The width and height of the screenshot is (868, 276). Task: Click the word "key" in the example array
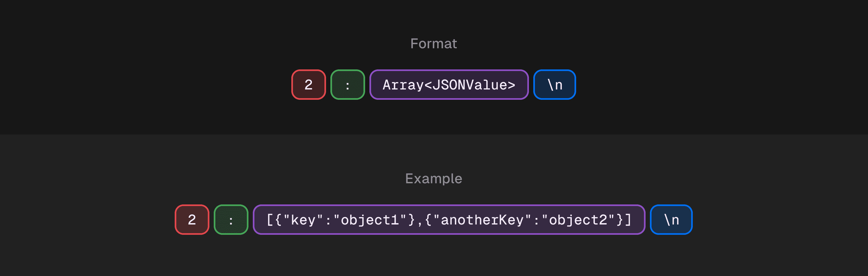[303, 220]
